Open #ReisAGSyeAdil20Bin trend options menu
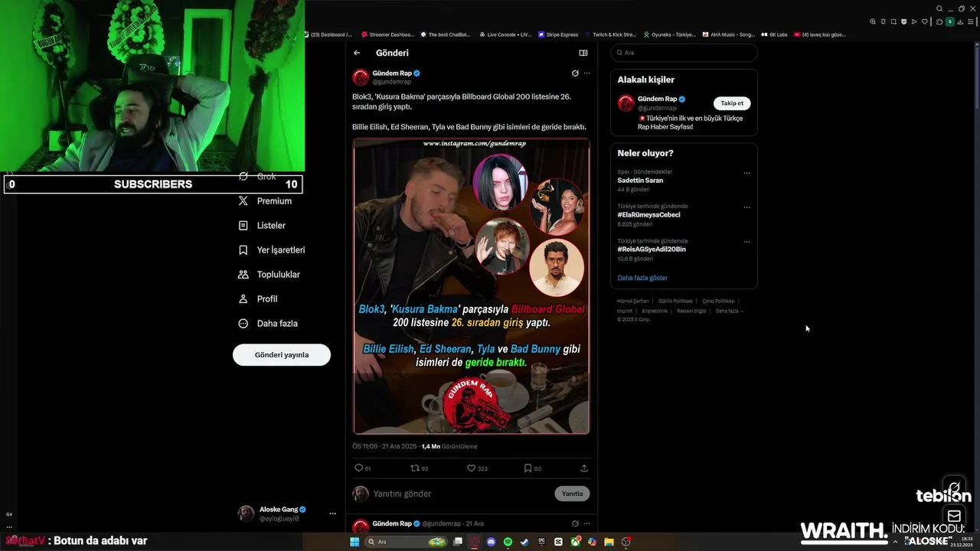The height and width of the screenshot is (551, 980). click(747, 242)
